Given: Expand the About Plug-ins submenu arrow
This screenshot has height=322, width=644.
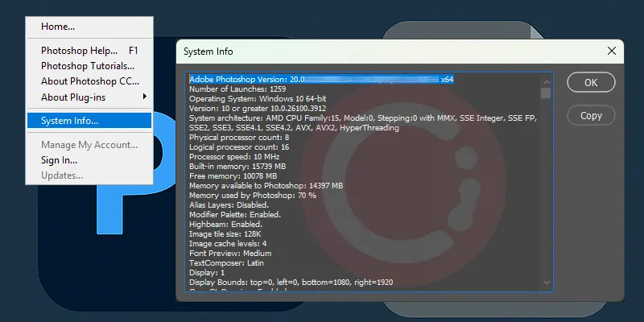Looking at the screenshot, I should 145,97.
